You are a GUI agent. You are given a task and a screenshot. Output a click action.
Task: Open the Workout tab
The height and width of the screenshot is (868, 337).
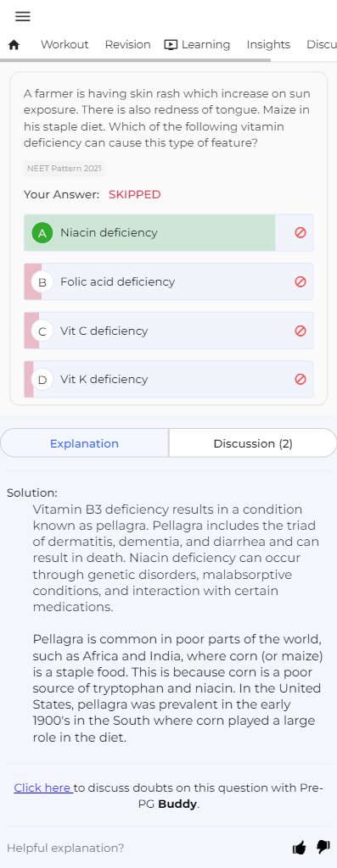click(65, 44)
